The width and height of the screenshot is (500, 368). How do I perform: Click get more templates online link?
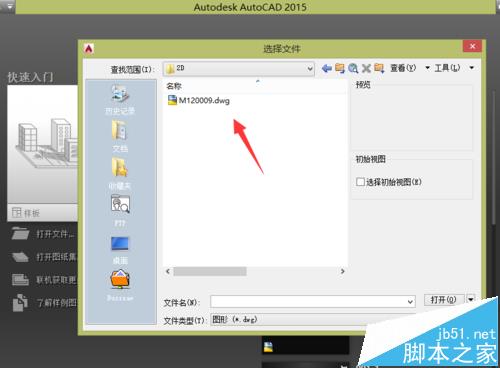click(x=57, y=280)
